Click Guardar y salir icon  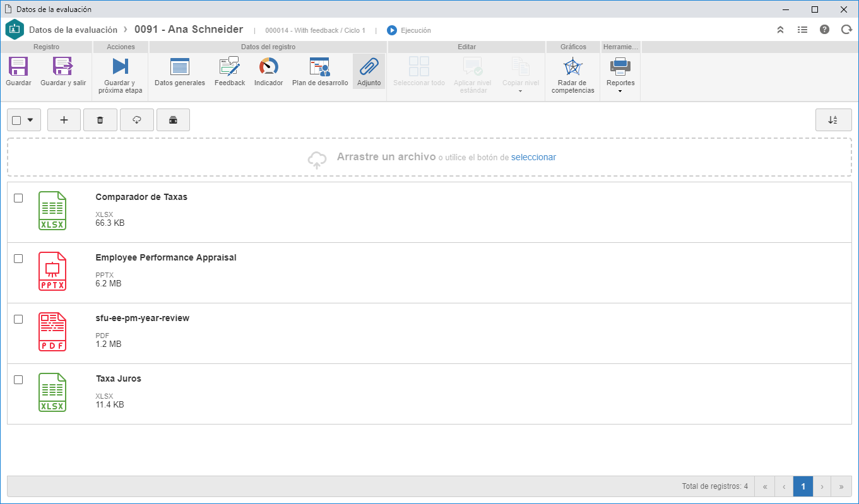tap(63, 66)
